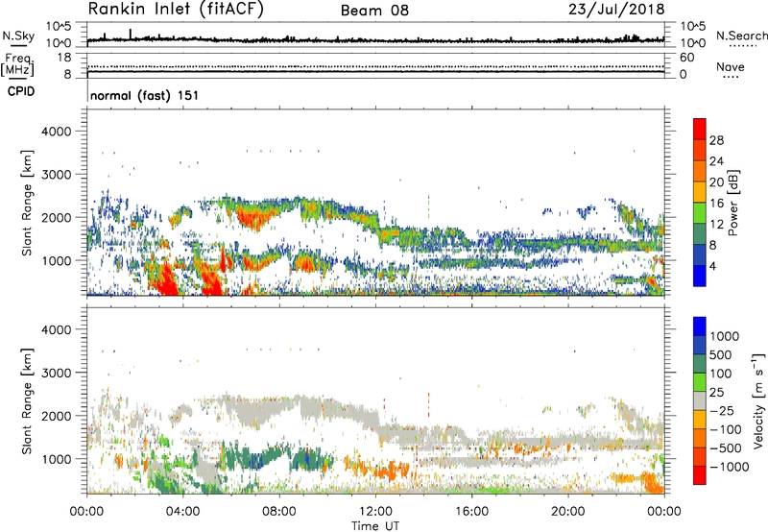768x532 pixels.
Task: Click the '08:00' time tick label
Action: (279, 512)
